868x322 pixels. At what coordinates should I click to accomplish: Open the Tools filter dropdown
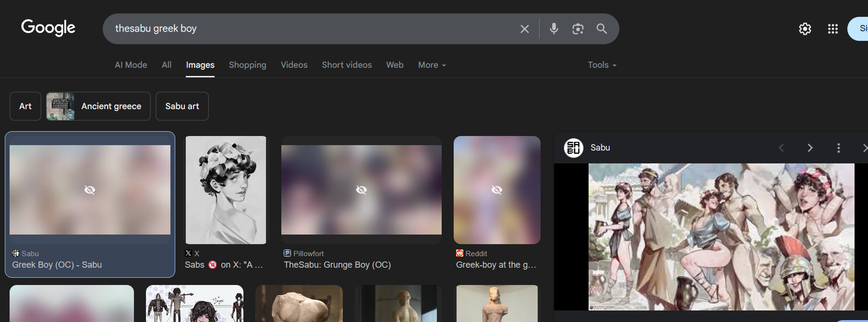(602, 65)
